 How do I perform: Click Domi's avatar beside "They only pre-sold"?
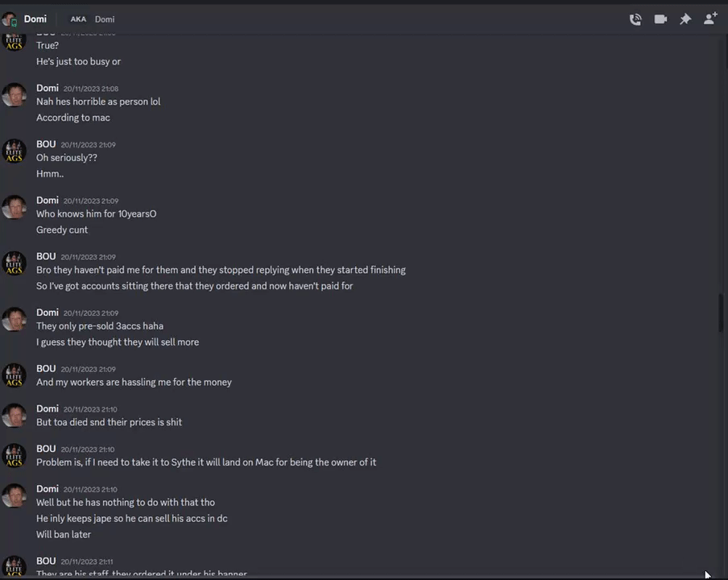tap(14, 319)
